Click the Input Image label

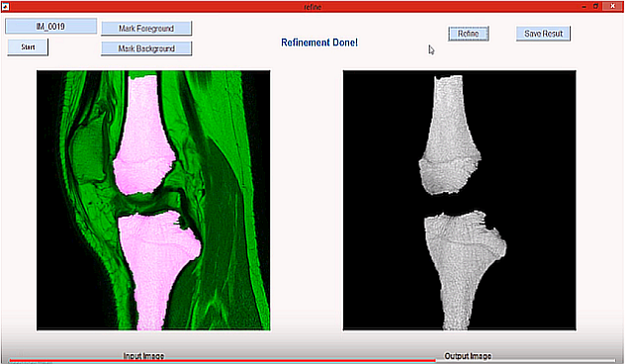point(143,356)
